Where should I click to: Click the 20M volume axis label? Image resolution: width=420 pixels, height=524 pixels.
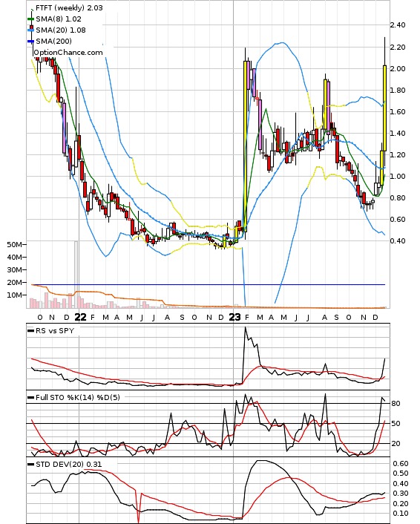tap(14, 283)
